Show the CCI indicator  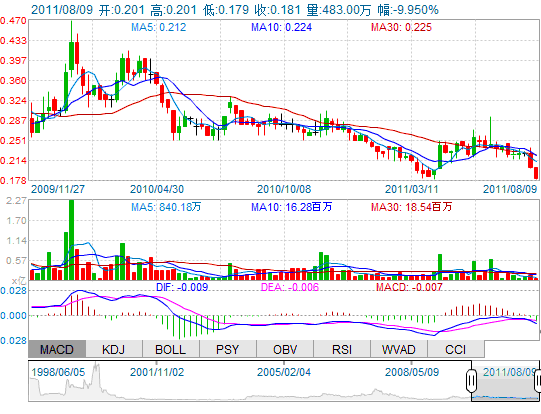click(x=456, y=349)
